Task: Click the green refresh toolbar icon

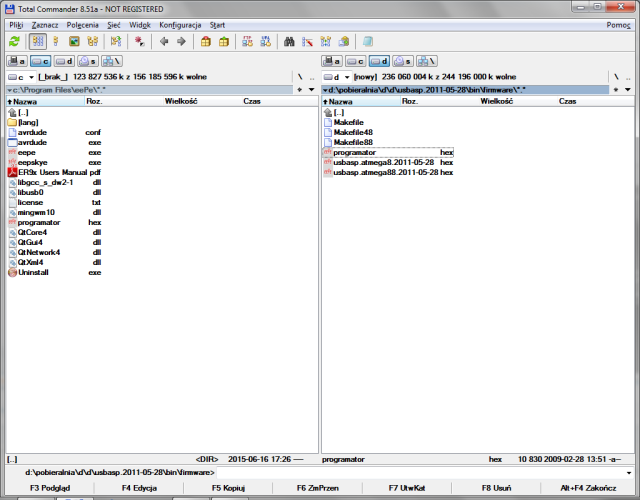Action: click(14, 41)
